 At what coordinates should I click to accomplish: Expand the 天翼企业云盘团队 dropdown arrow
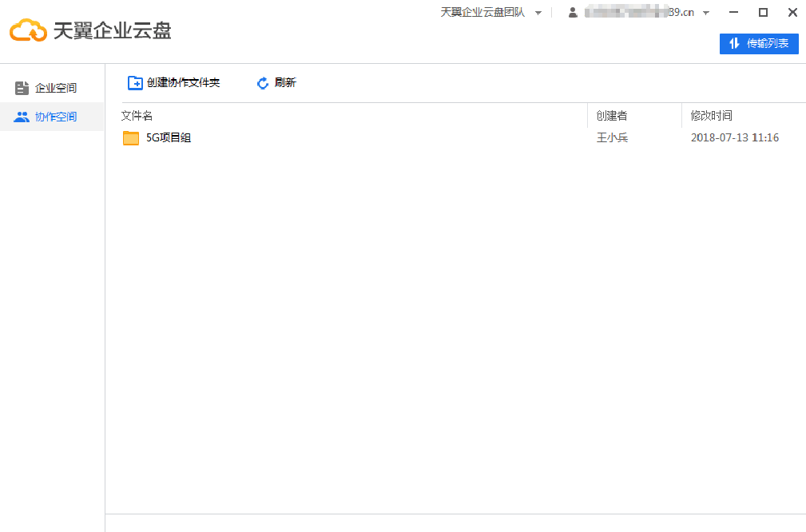click(x=538, y=13)
